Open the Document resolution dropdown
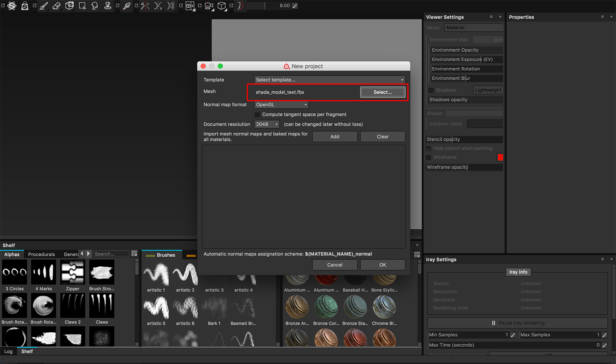 coord(267,124)
